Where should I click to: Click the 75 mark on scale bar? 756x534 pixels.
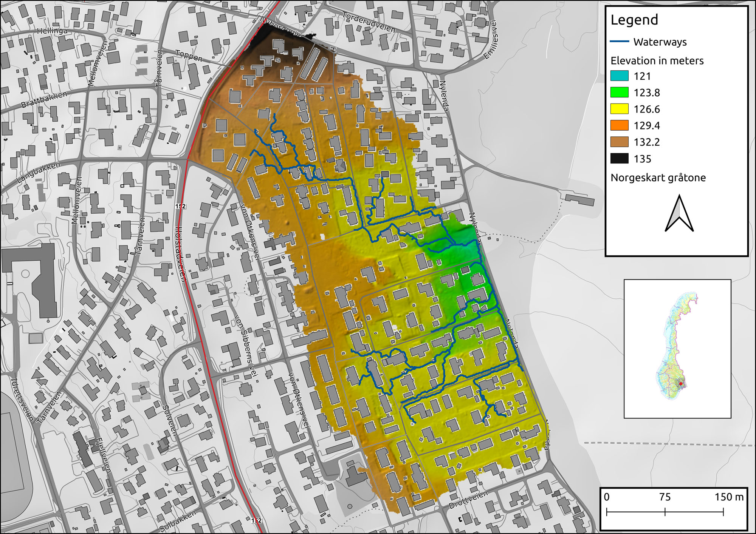[665, 497]
